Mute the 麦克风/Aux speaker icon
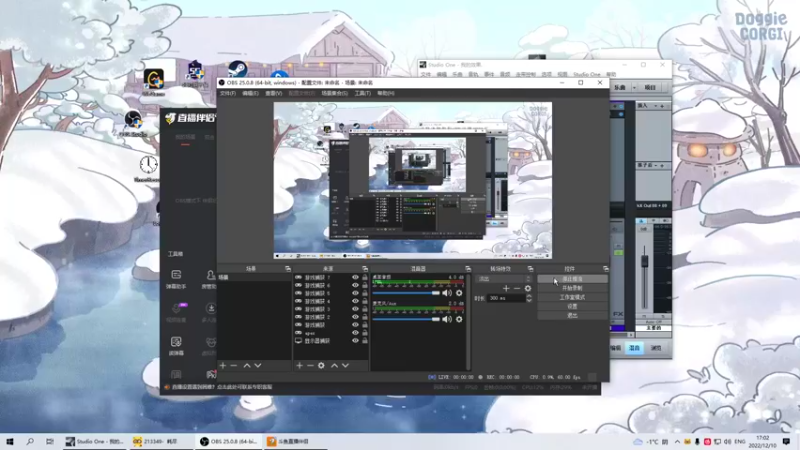This screenshot has width=800, height=450. pos(447,319)
